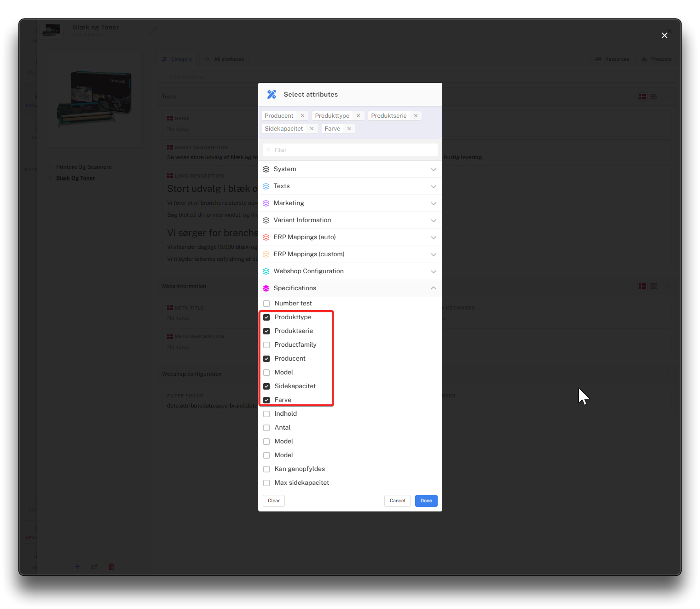This screenshot has width=700, height=609.
Task: Click the search icon in Filter field
Action: (x=268, y=150)
